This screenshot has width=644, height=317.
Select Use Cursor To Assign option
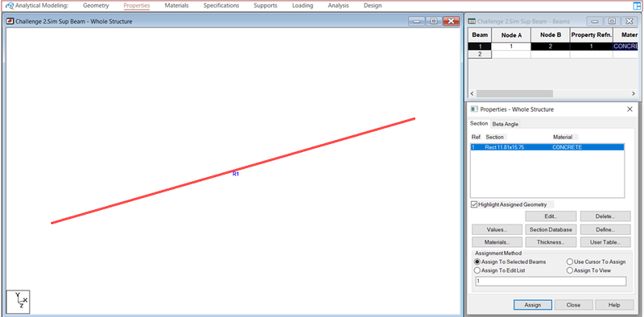(570, 261)
